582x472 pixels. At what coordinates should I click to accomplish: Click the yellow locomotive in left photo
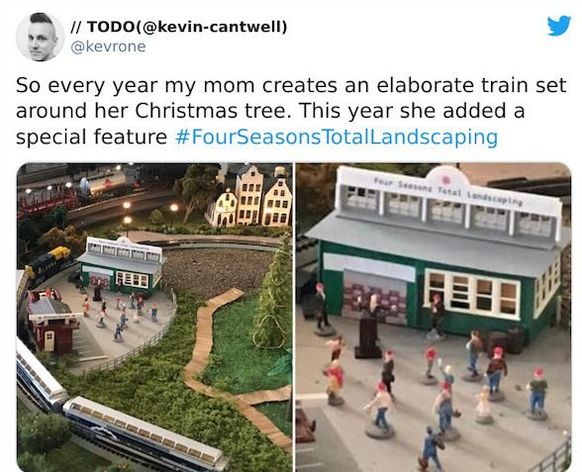click(x=50, y=262)
